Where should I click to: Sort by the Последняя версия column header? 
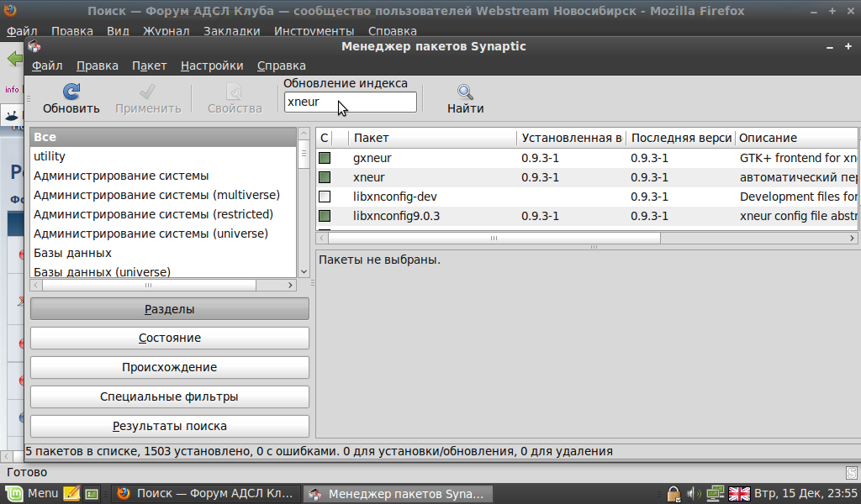(x=681, y=138)
